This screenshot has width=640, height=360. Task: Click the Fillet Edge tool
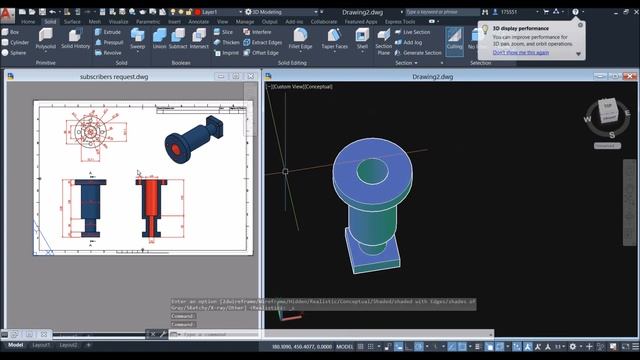(300, 39)
